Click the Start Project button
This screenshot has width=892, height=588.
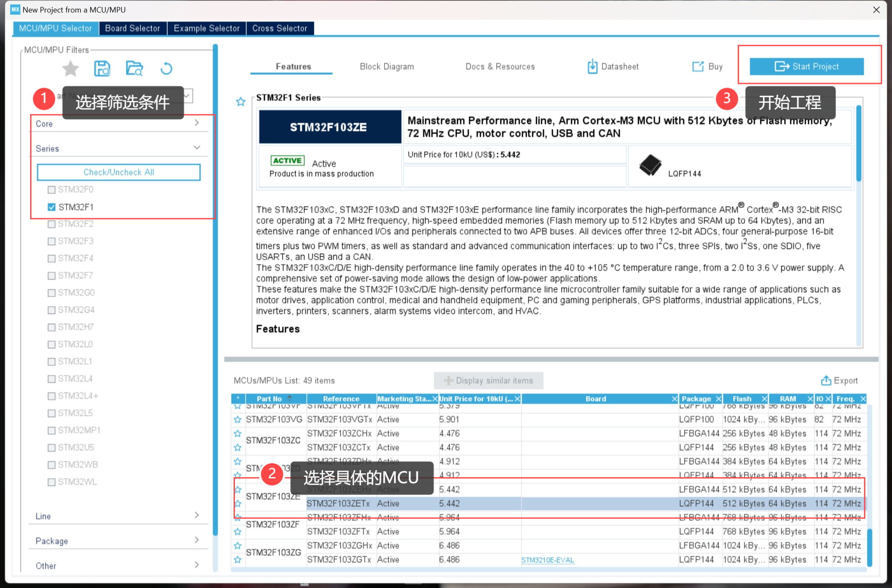(x=806, y=67)
